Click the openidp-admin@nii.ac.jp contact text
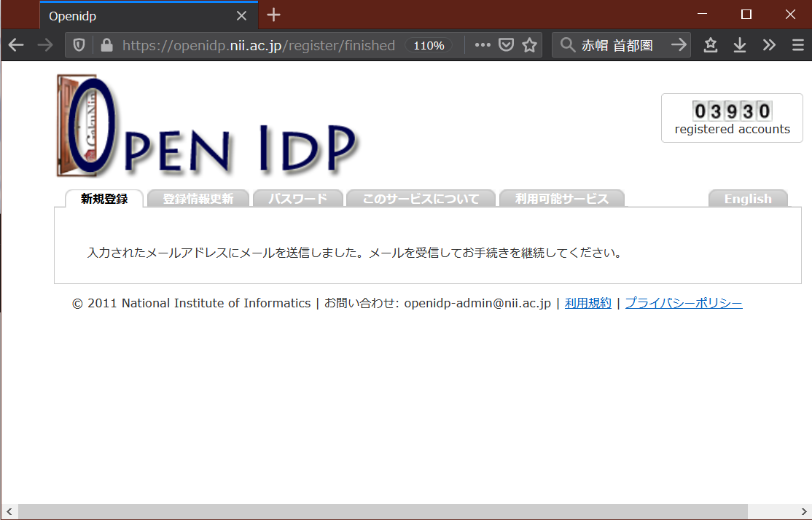Image resolution: width=812 pixels, height=520 pixels. tap(477, 303)
